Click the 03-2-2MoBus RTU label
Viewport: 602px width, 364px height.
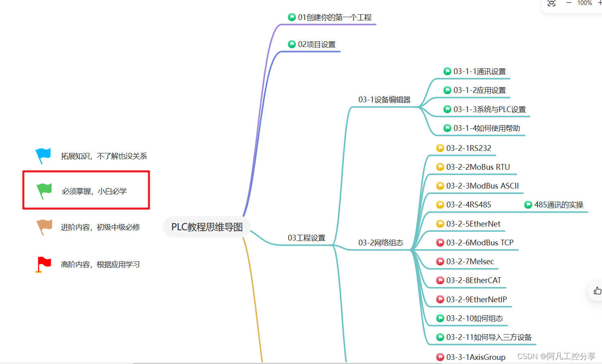478,167
